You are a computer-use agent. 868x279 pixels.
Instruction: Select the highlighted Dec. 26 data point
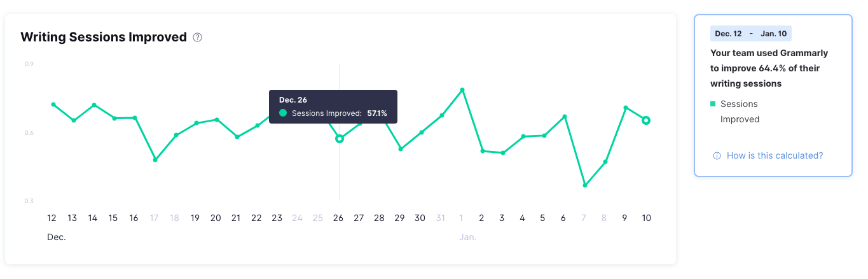pyautogui.click(x=340, y=138)
